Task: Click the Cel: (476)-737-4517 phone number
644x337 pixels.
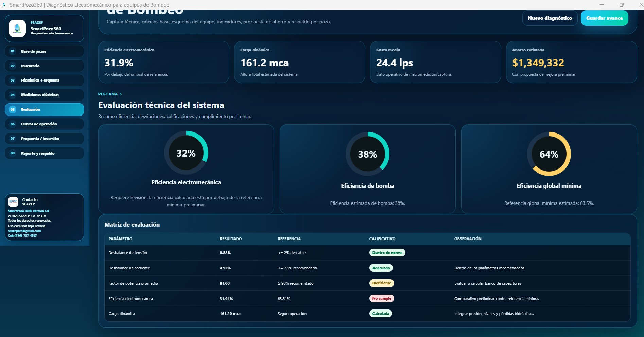Action: 22,236
